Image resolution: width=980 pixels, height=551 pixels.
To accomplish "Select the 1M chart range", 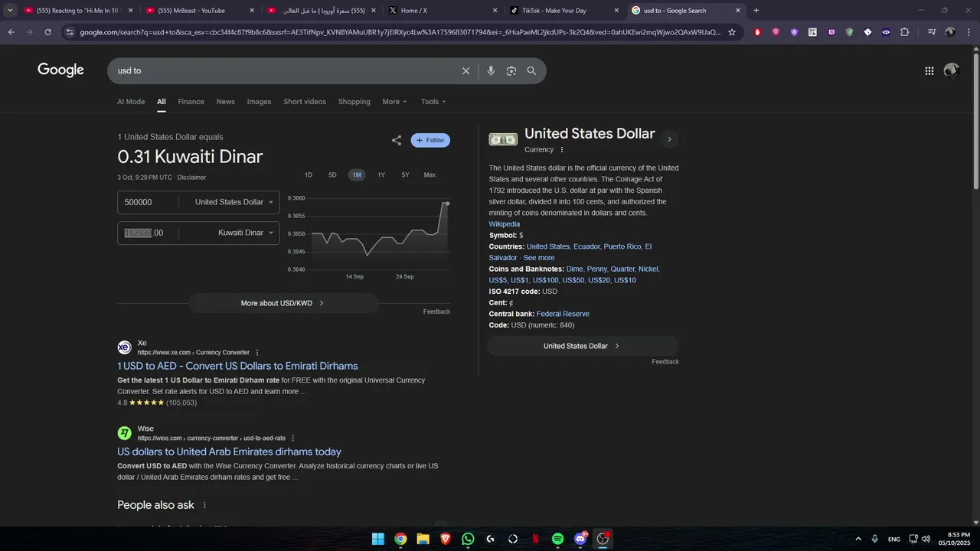I will click(357, 175).
